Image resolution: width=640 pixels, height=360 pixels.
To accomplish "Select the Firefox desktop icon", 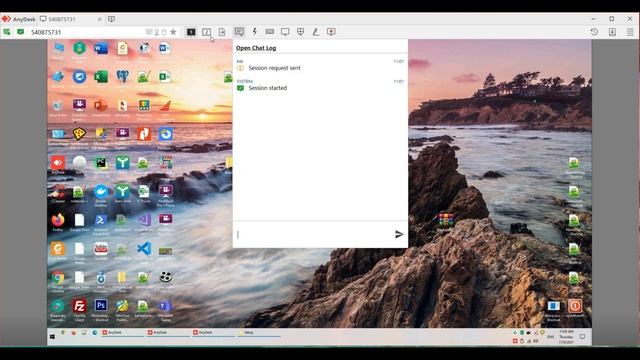I will pos(58,222).
